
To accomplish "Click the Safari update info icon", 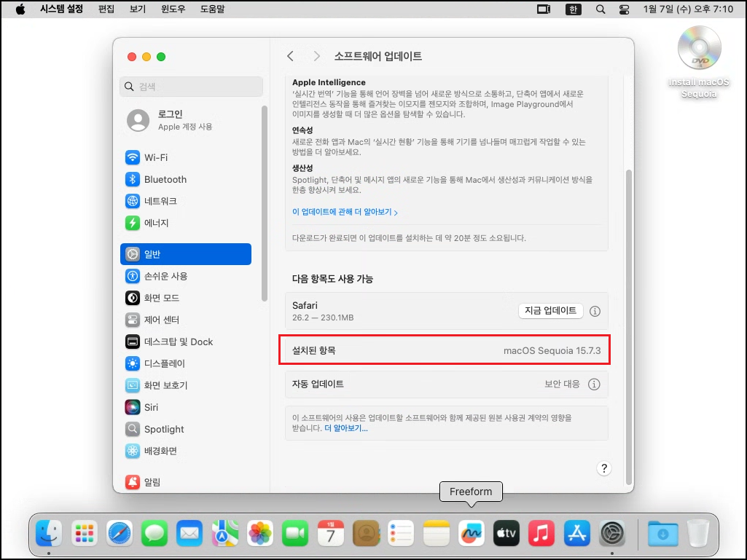I will [595, 311].
